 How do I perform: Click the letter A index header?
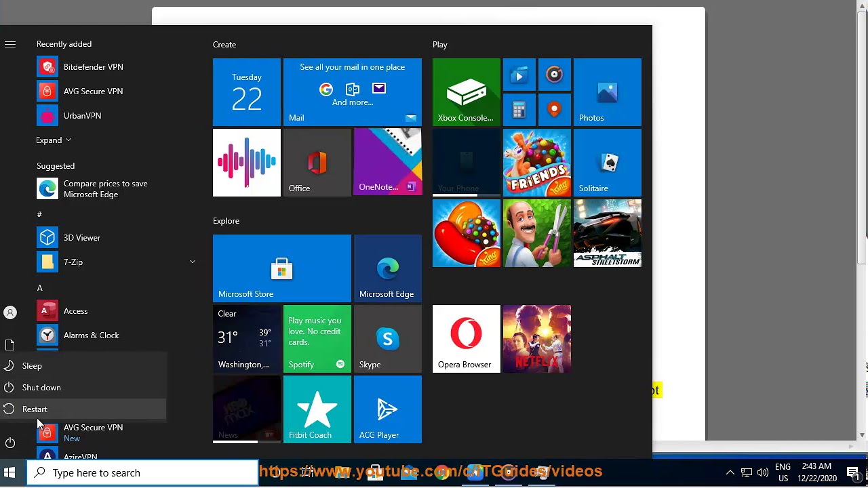click(x=39, y=288)
